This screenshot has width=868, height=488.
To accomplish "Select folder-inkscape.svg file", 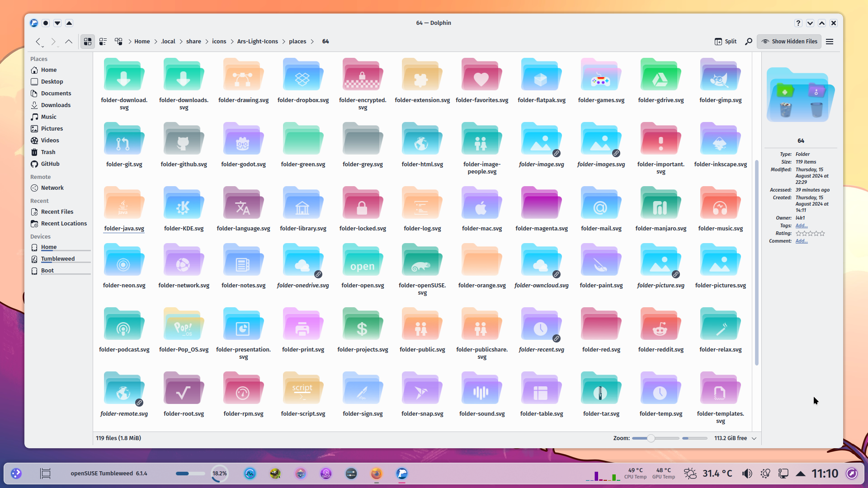I will [x=720, y=145].
